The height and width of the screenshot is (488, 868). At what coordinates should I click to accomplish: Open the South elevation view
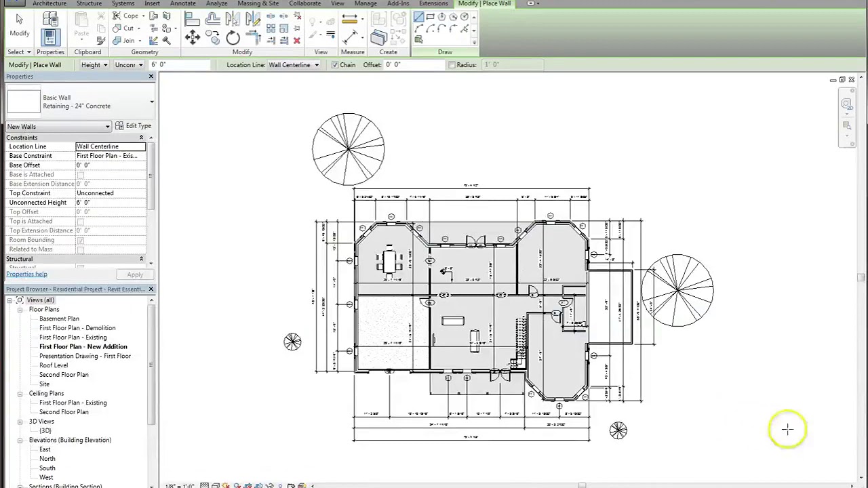47,468
